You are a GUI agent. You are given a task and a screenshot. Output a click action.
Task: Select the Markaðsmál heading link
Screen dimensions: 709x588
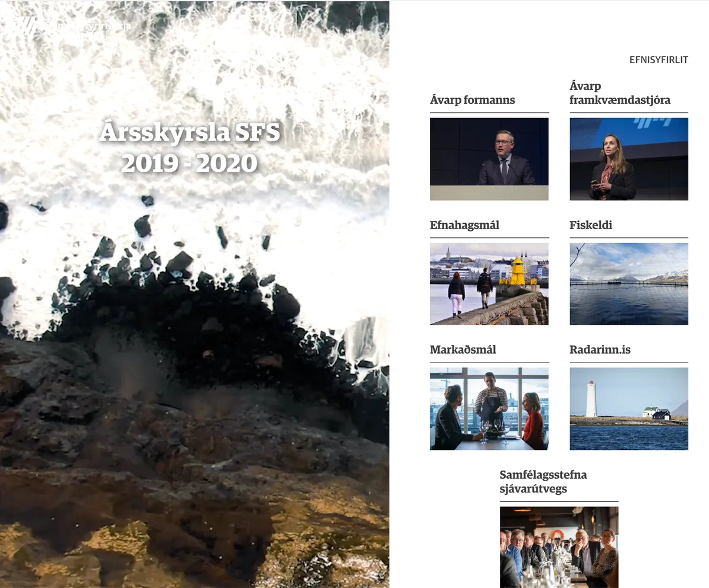(x=463, y=349)
